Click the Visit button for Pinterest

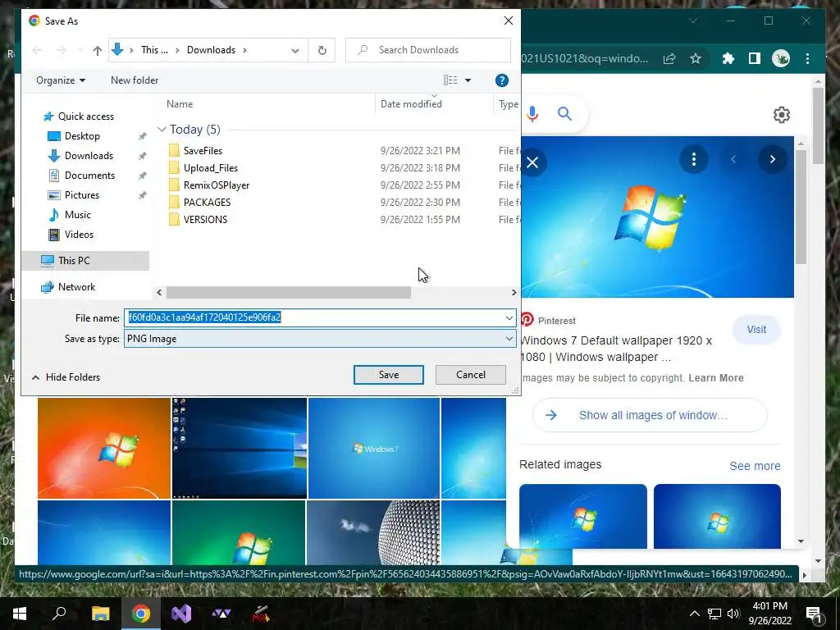click(x=756, y=330)
